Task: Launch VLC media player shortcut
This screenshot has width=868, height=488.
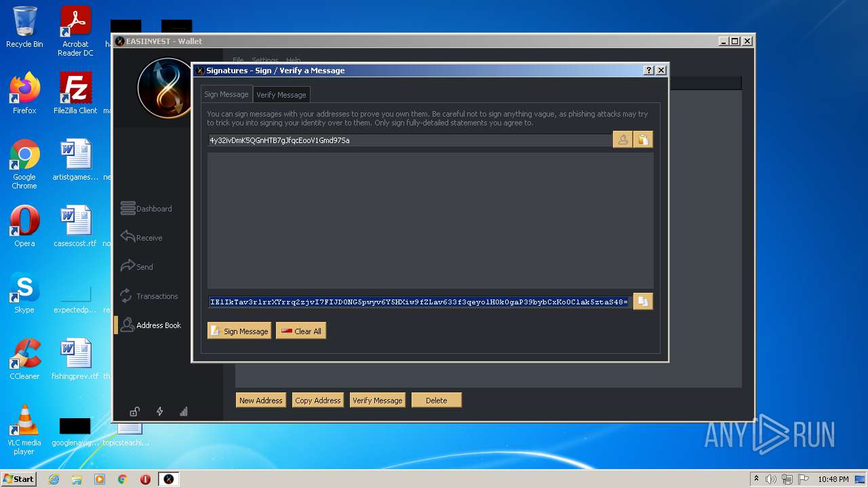Action: 24,429
